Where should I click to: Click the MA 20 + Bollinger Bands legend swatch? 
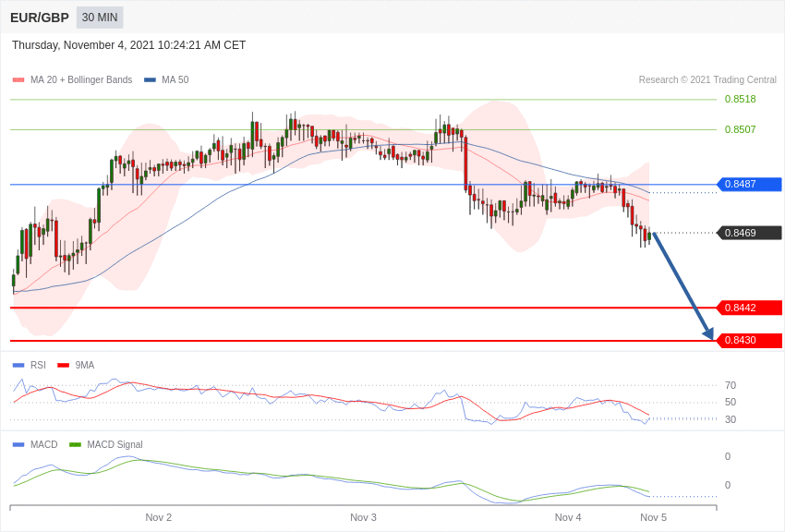click(18, 80)
